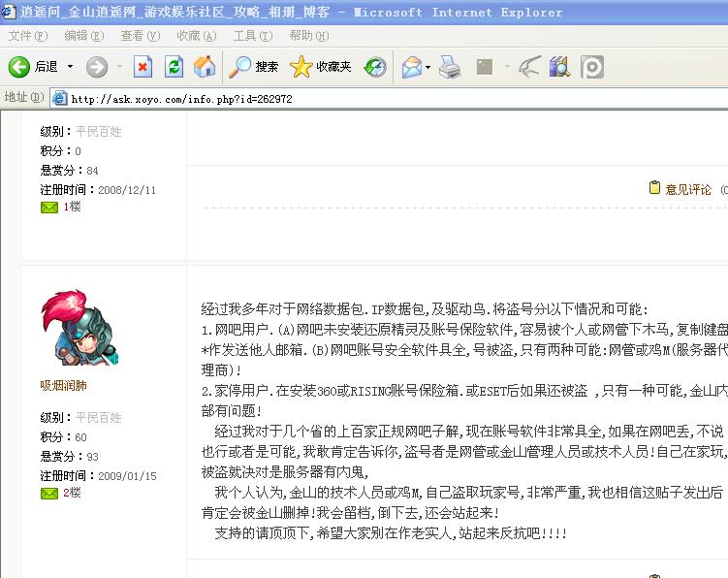The height and width of the screenshot is (578, 728).
Task: Open the 帮助 (Help) menu
Action: coord(309,36)
